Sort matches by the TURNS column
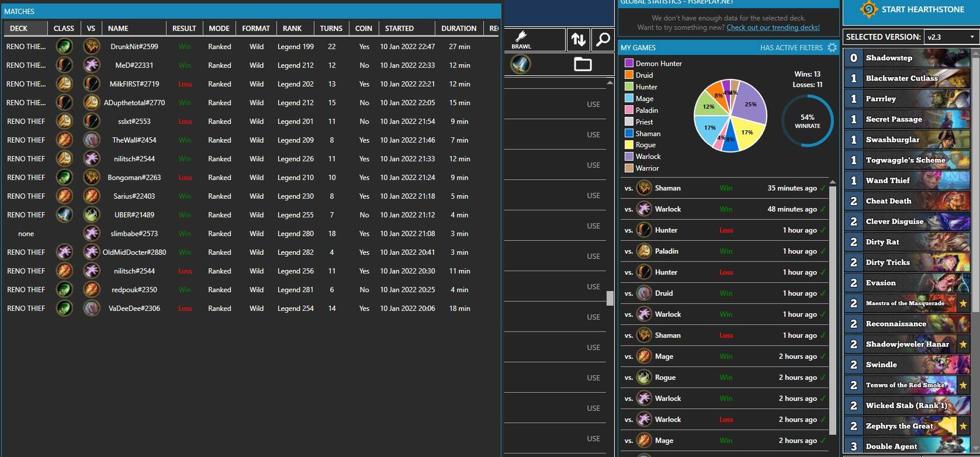Viewport: 980px width, 457px height. 331,28
